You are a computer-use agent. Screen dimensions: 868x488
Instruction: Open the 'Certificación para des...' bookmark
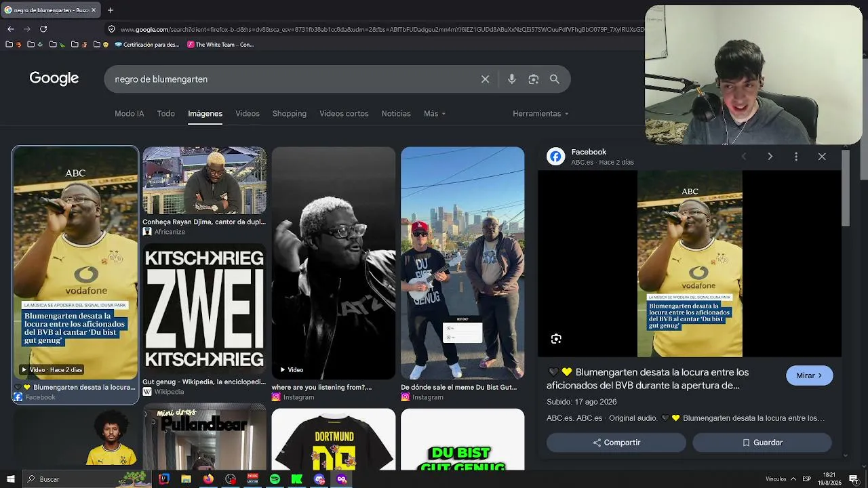[x=147, y=45]
